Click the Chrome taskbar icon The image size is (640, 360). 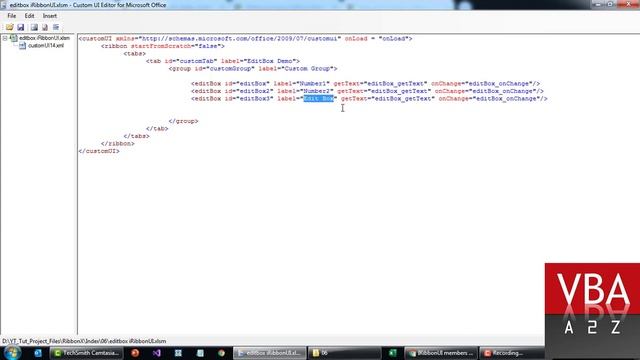pyautogui.click(x=221, y=353)
